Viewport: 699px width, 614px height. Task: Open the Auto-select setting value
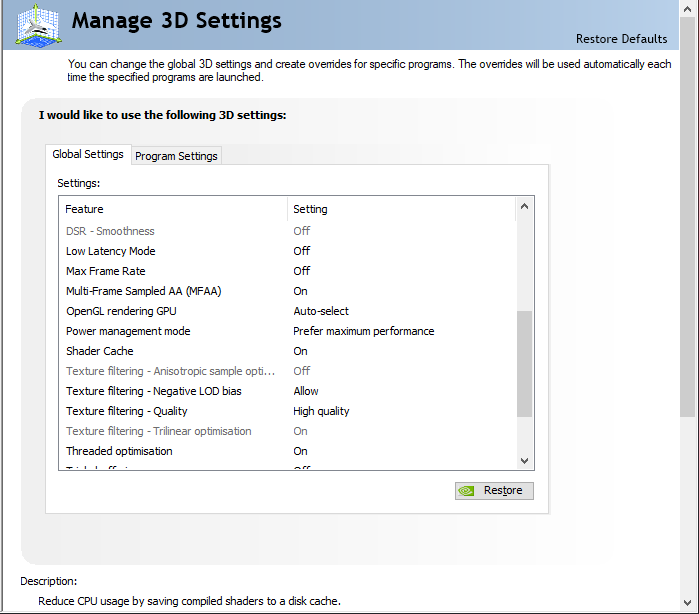coord(321,311)
